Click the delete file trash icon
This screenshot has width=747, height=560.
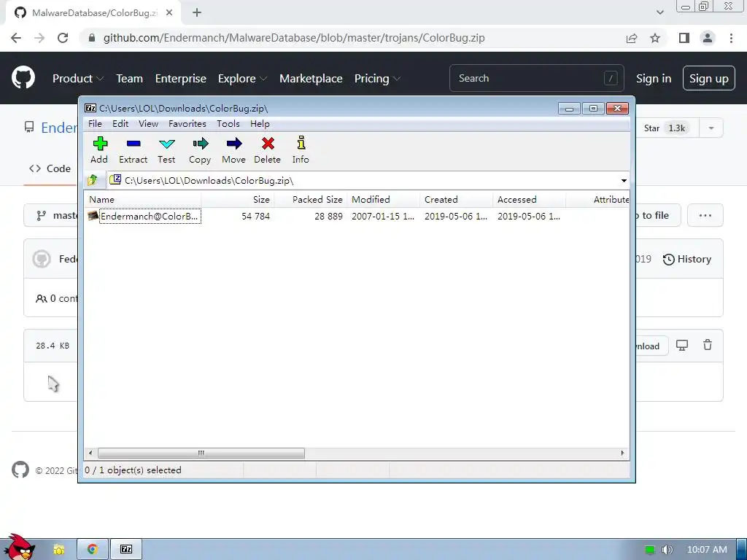(708, 345)
